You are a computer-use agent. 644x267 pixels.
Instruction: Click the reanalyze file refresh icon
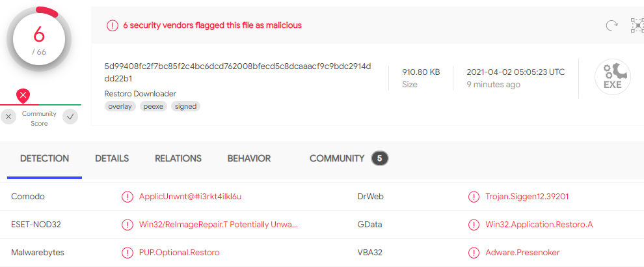point(612,25)
